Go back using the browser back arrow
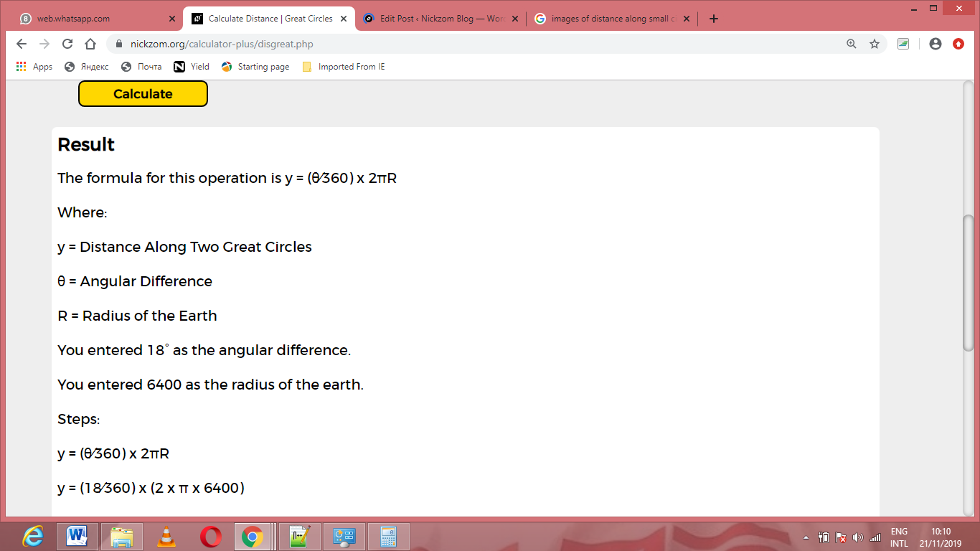The width and height of the screenshot is (980, 551). pos(22,44)
